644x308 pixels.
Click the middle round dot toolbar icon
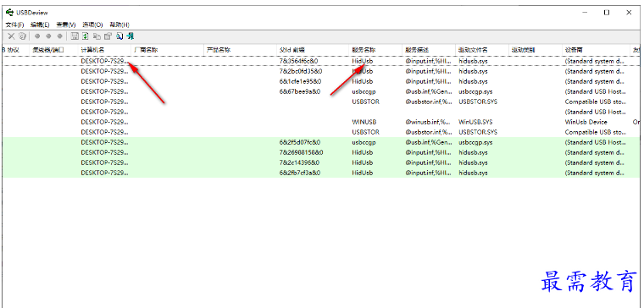pos(48,36)
